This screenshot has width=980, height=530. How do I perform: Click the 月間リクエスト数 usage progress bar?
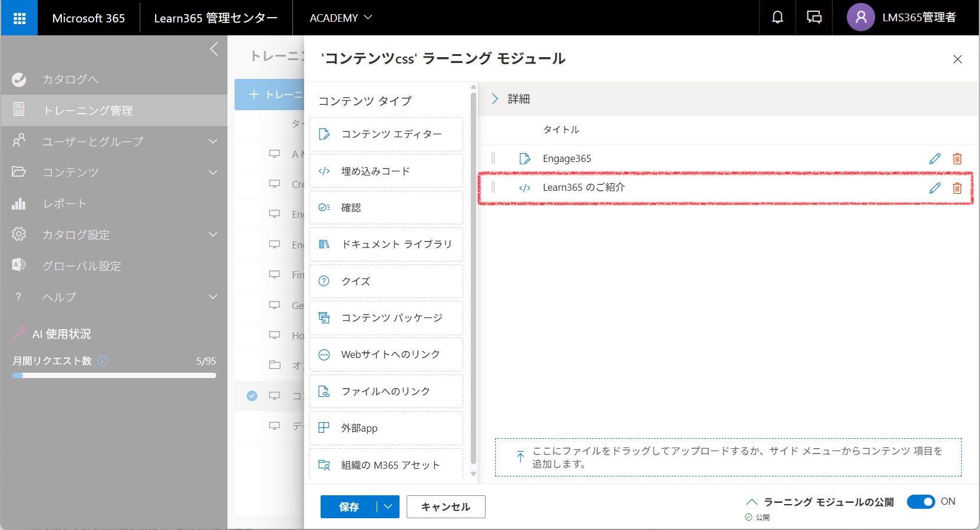click(114, 375)
